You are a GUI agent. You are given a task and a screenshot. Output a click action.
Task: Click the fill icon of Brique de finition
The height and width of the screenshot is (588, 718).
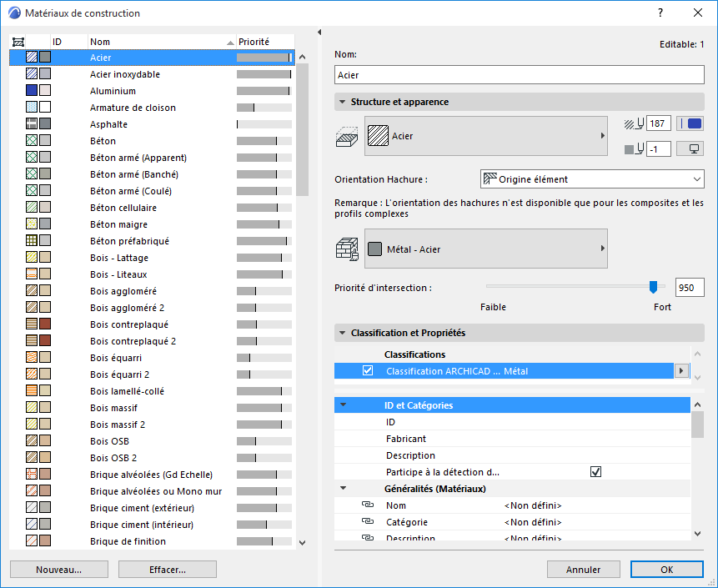[x=32, y=540]
